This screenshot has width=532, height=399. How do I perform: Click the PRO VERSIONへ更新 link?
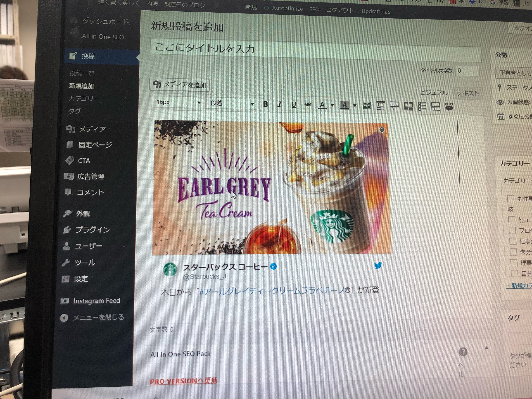tap(184, 381)
